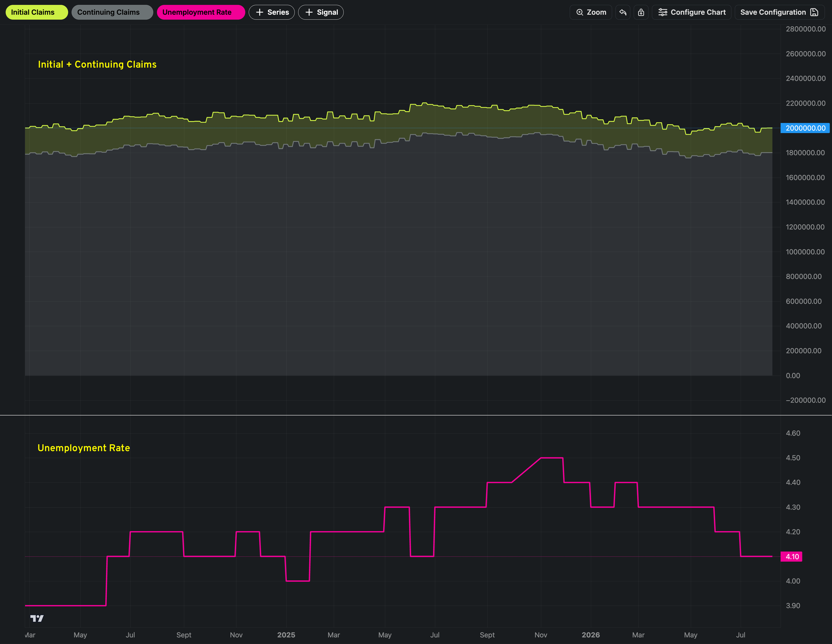Click the 2026 label on the time axis
This screenshot has width=832, height=644.
click(x=591, y=635)
